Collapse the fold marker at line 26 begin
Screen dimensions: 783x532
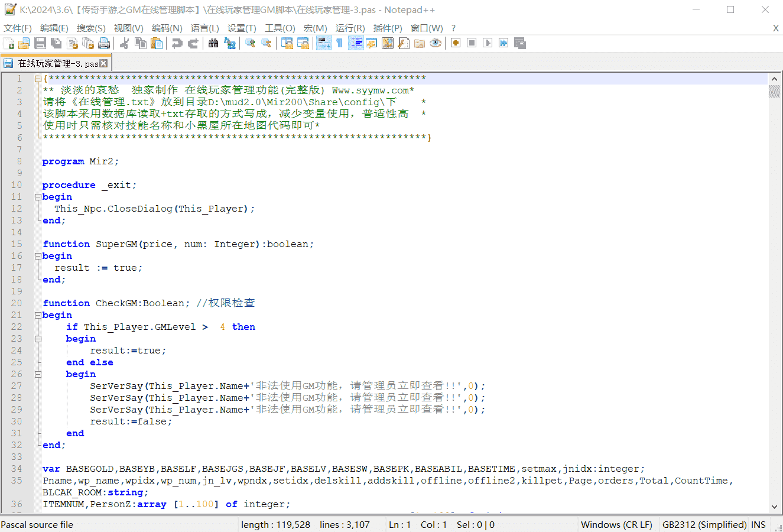pos(38,374)
